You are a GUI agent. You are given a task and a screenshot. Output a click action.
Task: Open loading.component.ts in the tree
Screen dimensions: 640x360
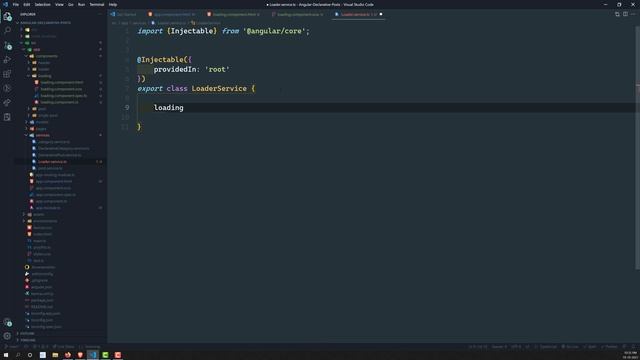(x=59, y=102)
